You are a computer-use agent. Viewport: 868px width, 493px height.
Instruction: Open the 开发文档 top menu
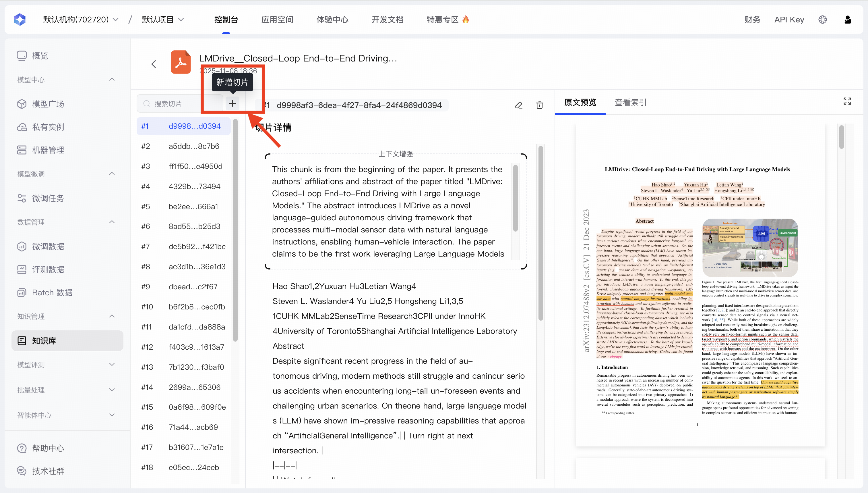click(x=387, y=20)
